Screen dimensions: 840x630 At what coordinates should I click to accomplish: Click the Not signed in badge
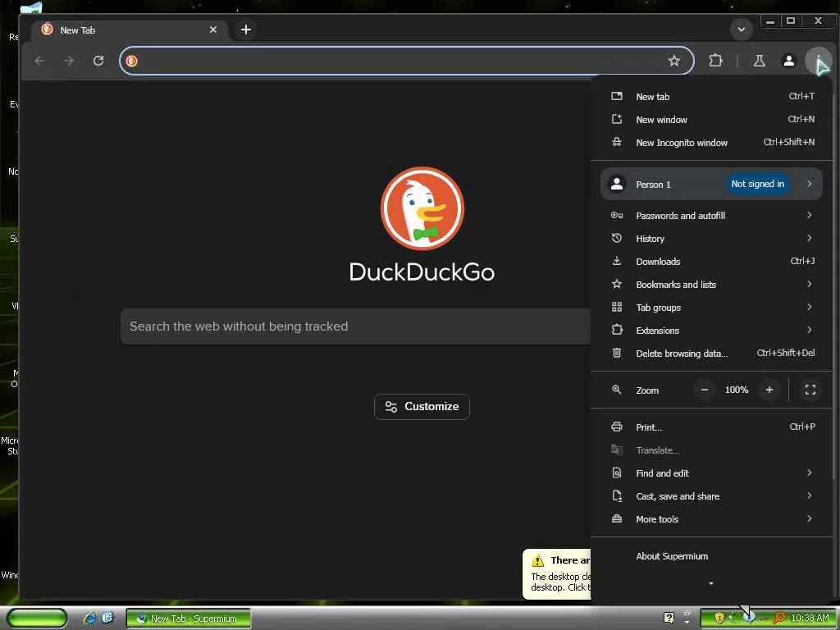pos(757,184)
